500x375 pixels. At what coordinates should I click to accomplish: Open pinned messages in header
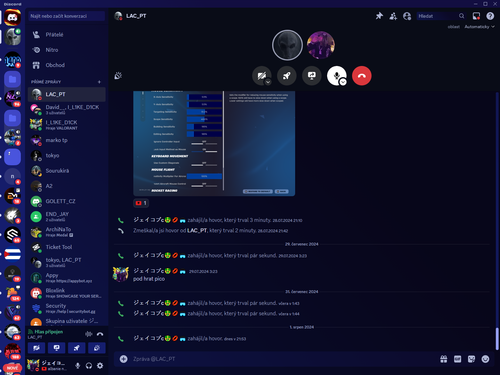[x=379, y=16]
